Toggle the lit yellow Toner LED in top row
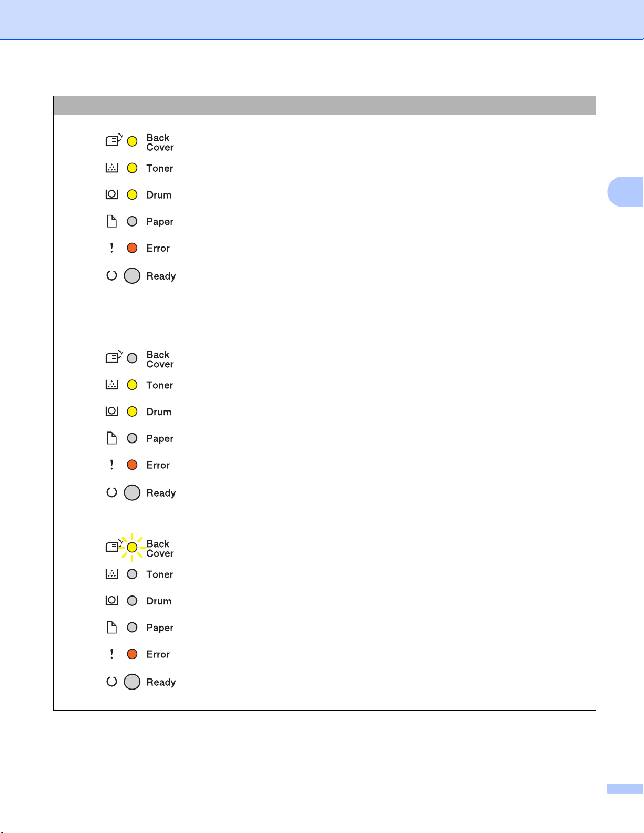Viewport: 644px width, 833px height. pos(132,168)
